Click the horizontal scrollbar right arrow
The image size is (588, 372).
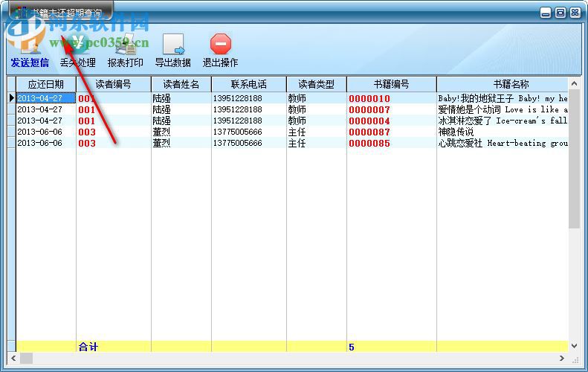562,358
